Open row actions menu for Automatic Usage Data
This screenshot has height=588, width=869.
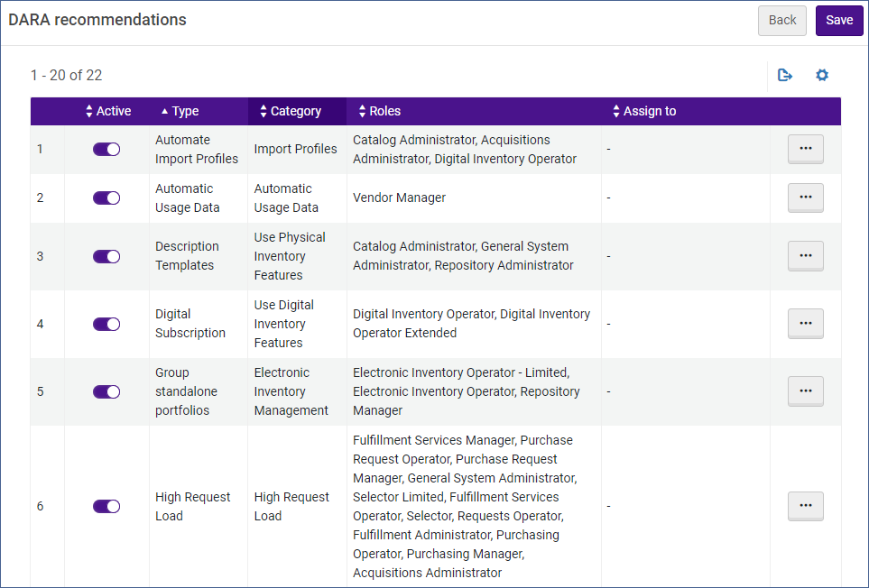click(x=805, y=198)
